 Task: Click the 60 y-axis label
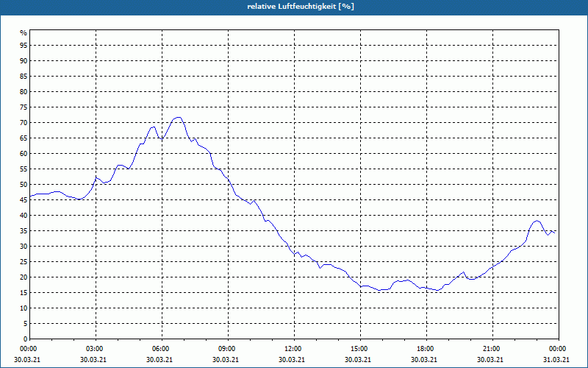(x=24, y=154)
